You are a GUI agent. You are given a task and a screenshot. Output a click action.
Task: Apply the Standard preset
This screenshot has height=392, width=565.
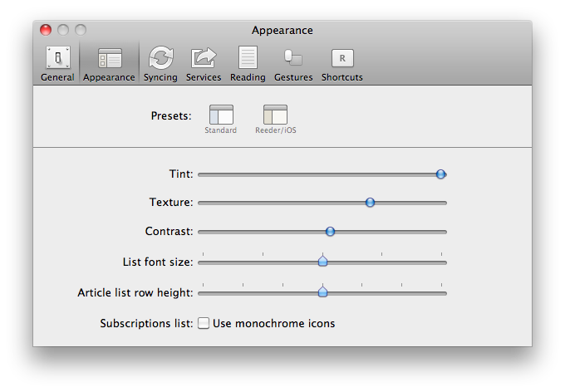(221, 120)
